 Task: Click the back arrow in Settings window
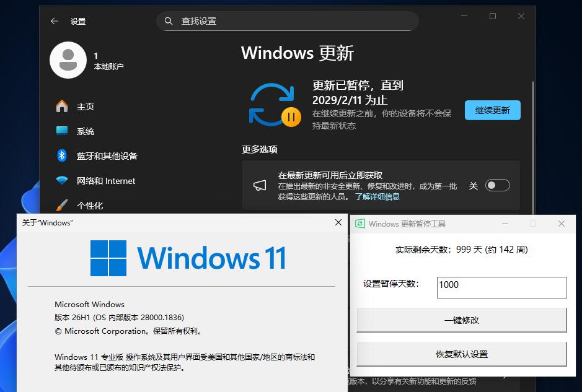coord(55,21)
